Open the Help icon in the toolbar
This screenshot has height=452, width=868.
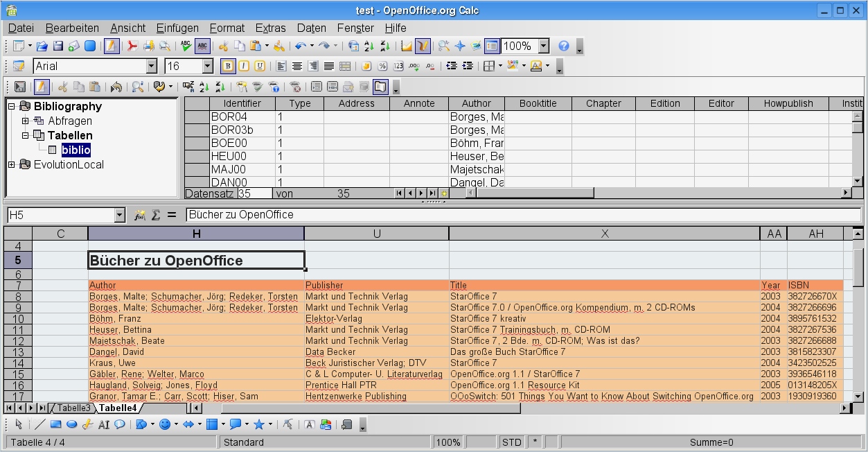563,46
